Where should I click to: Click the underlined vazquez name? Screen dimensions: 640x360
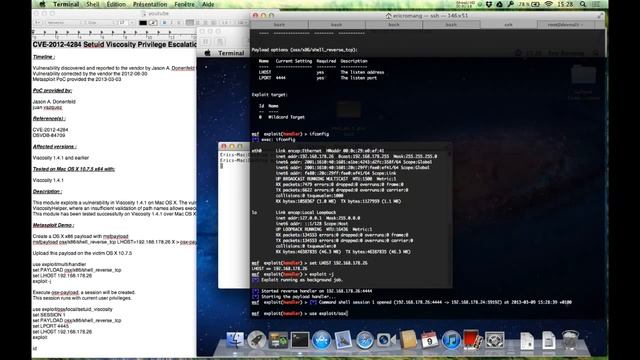pyautogui.click(x=53, y=107)
